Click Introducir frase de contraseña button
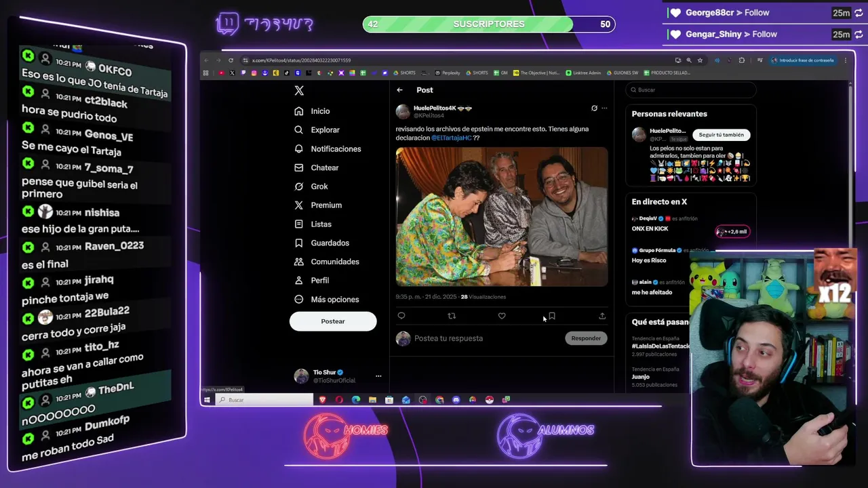Screen dimensions: 868x488 coord(804,60)
